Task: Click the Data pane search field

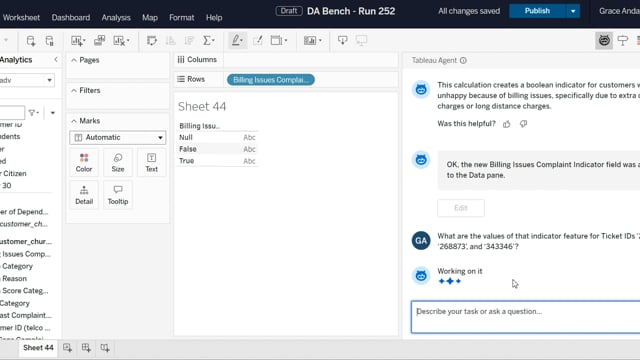Action: pyautogui.click(x=12, y=113)
